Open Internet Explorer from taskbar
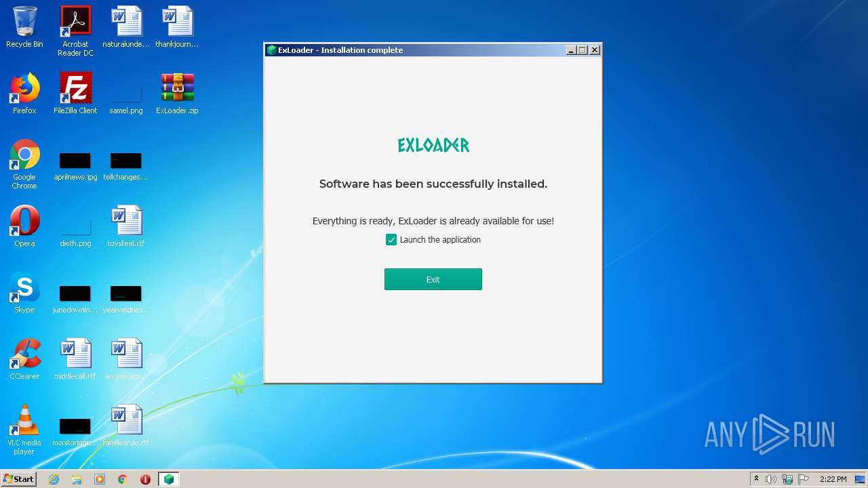The height and width of the screenshot is (488, 868). 54,479
